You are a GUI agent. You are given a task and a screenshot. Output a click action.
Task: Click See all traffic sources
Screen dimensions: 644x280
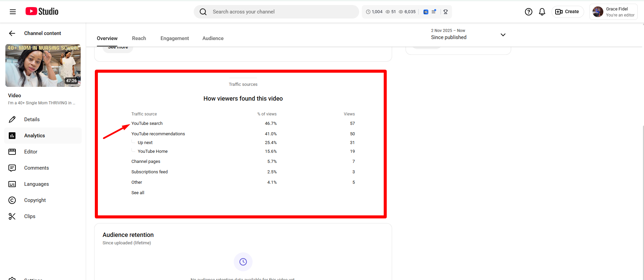pyautogui.click(x=138, y=193)
